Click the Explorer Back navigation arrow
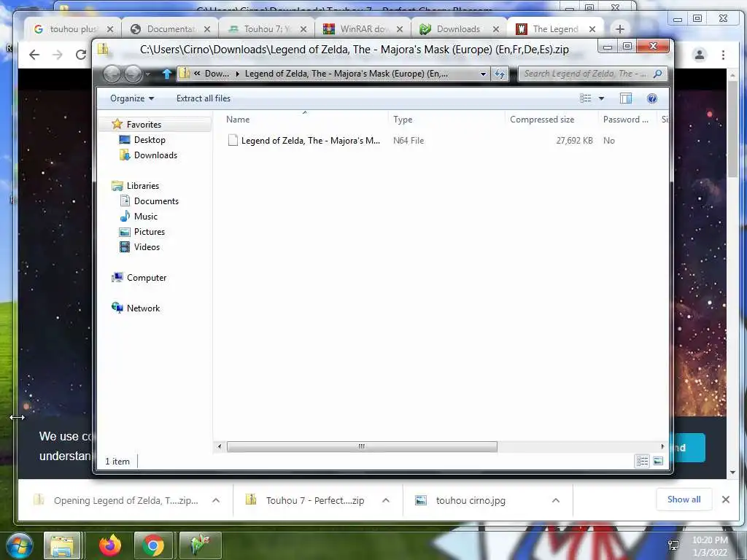This screenshot has height=560, width=747. pos(112,74)
